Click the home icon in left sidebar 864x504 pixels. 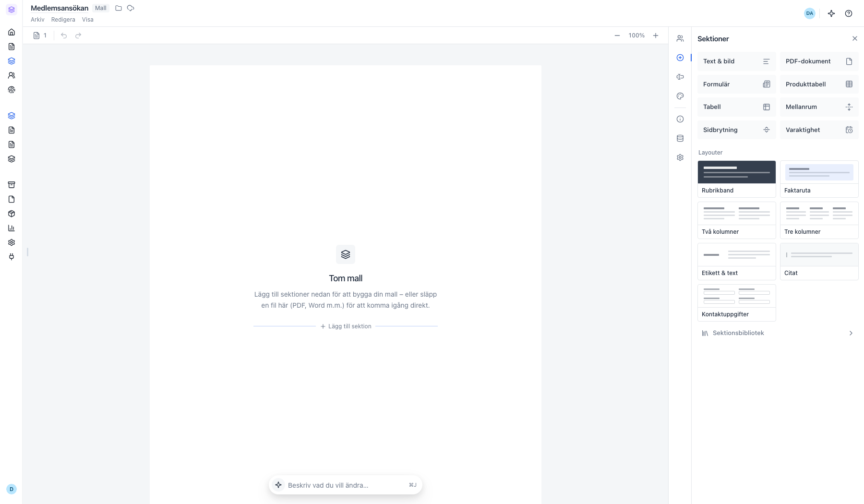point(12,32)
